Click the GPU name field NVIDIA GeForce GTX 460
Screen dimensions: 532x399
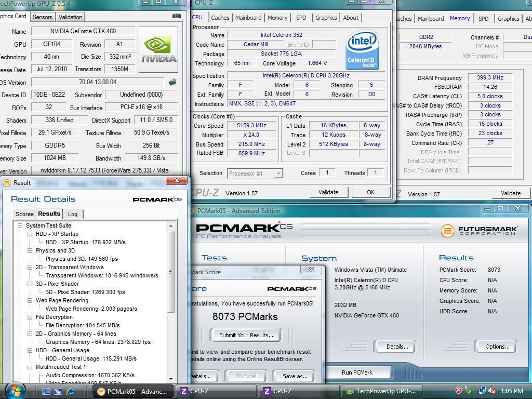click(83, 31)
